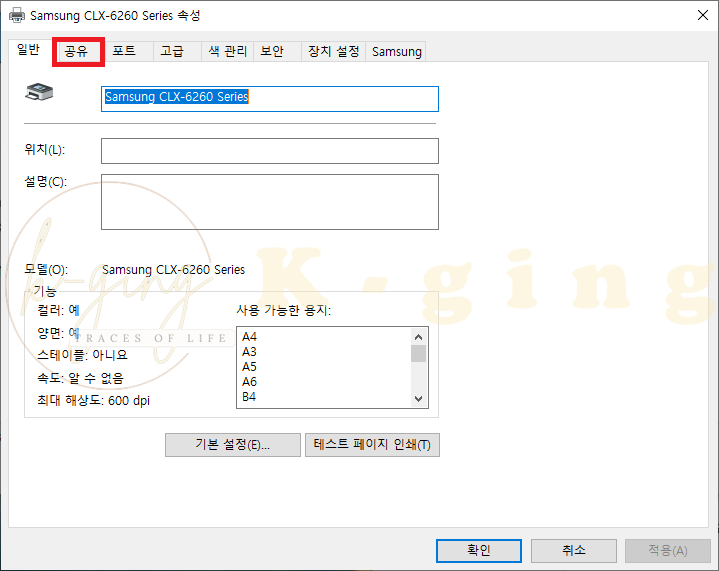
Task: Click the 위치(L) input field
Action: (270, 151)
